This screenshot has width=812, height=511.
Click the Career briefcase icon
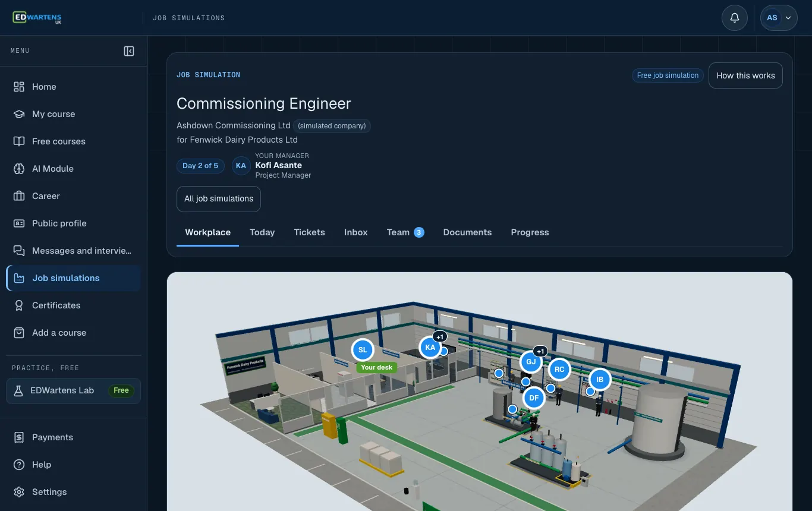[19, 196]
